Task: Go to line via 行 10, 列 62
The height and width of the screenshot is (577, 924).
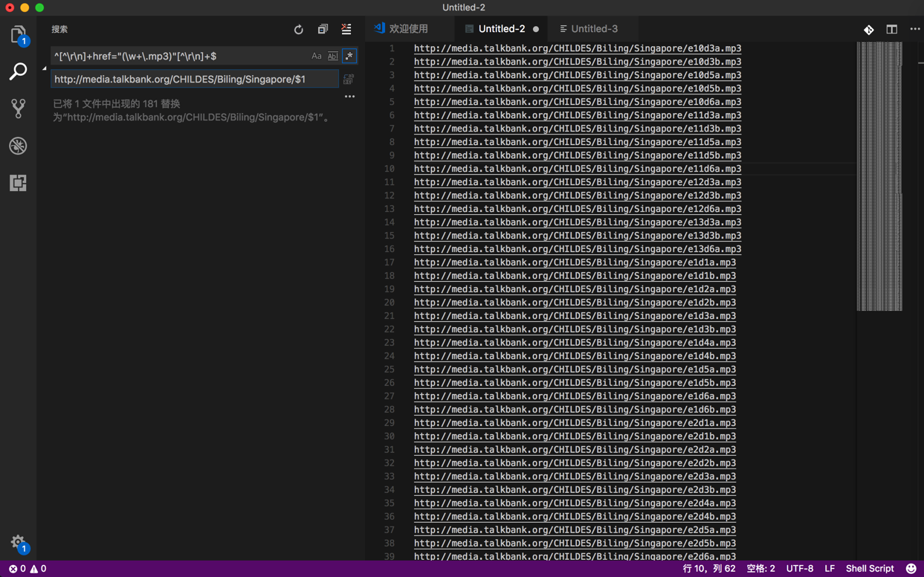Action: click(709, 569)
